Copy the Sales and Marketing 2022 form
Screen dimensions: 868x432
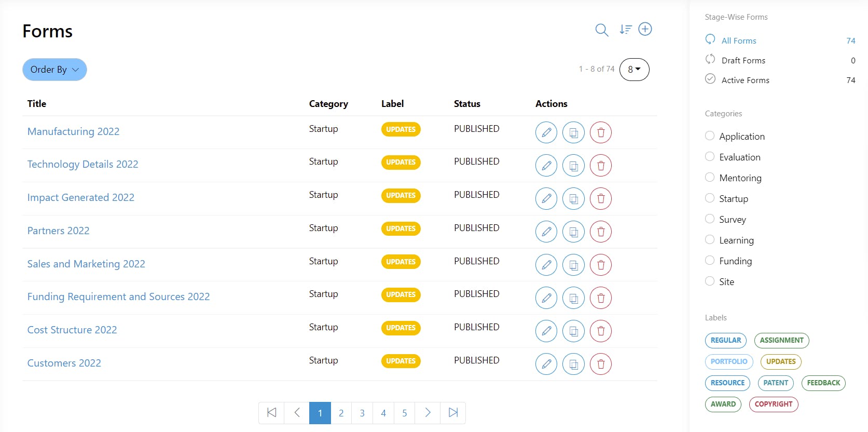coord(573,265)
